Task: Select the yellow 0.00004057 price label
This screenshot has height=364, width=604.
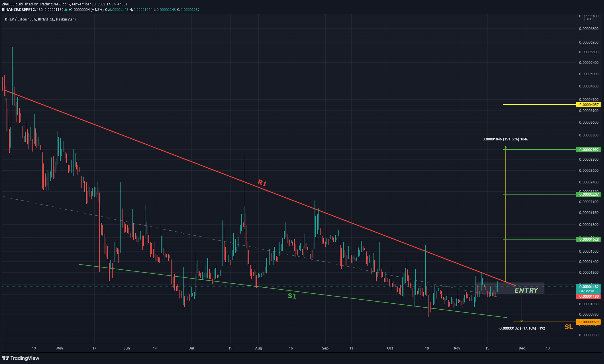Action: pos(588,105)
